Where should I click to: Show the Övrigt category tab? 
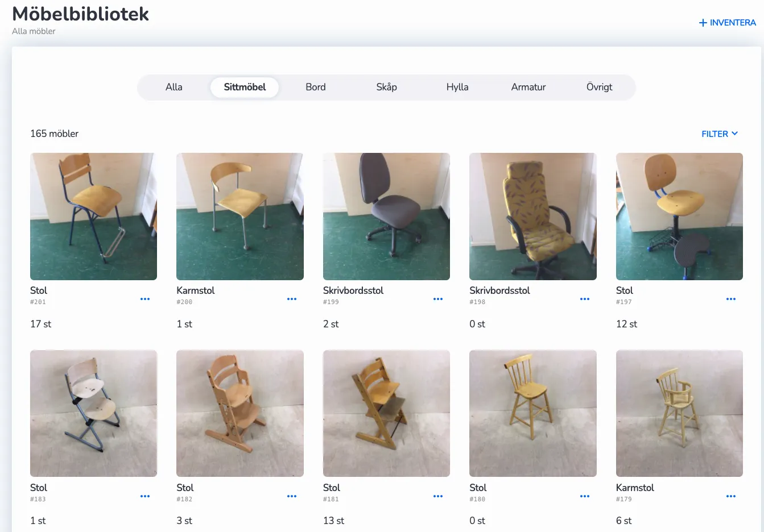(600, 87)
